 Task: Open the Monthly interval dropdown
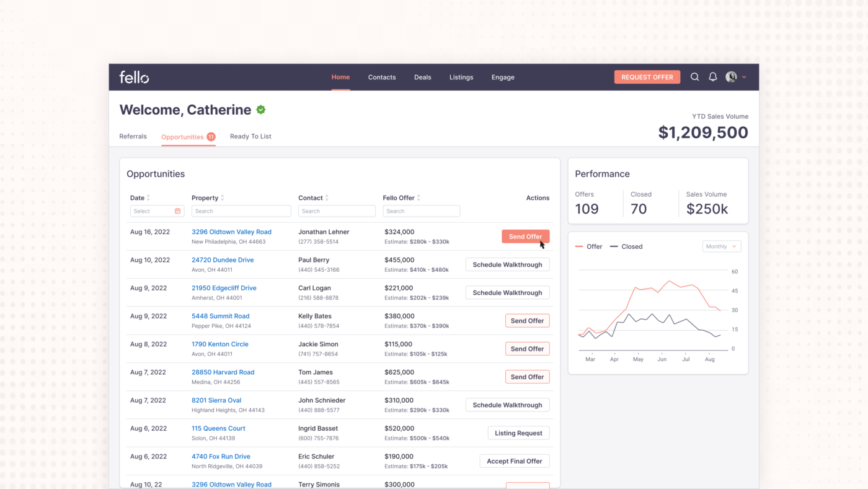(721, 246)
